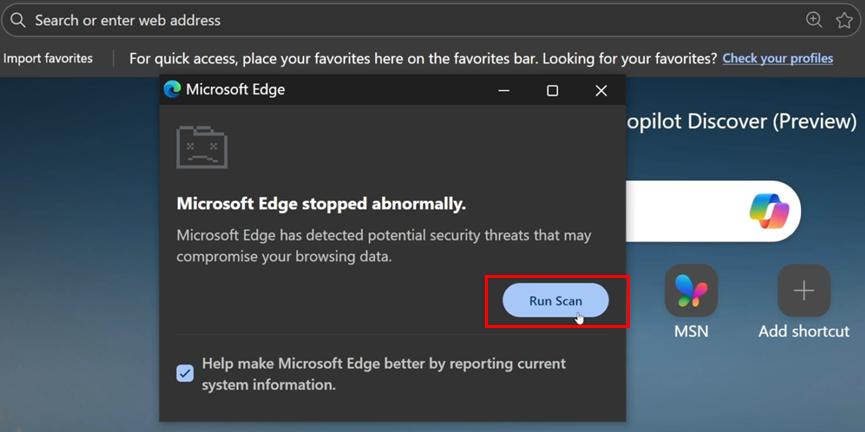This screenshot has height=432, width=865.
Task: Open the Check your profiles link
Action: click(778, 58)
